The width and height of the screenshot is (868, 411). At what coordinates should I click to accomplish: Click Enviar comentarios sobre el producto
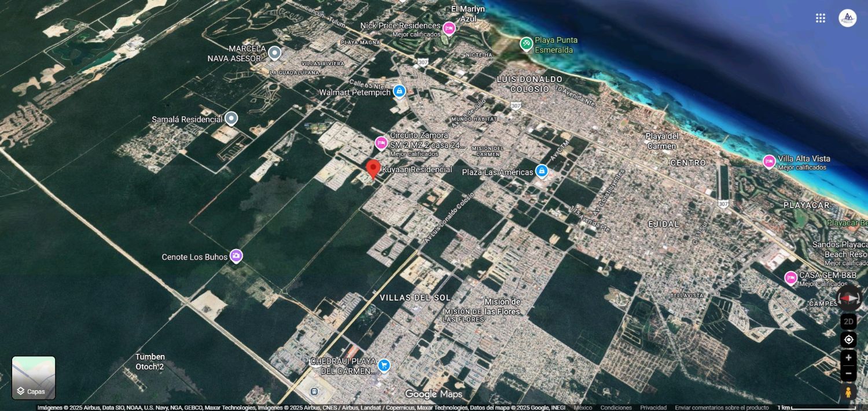(x=722, y=408)
